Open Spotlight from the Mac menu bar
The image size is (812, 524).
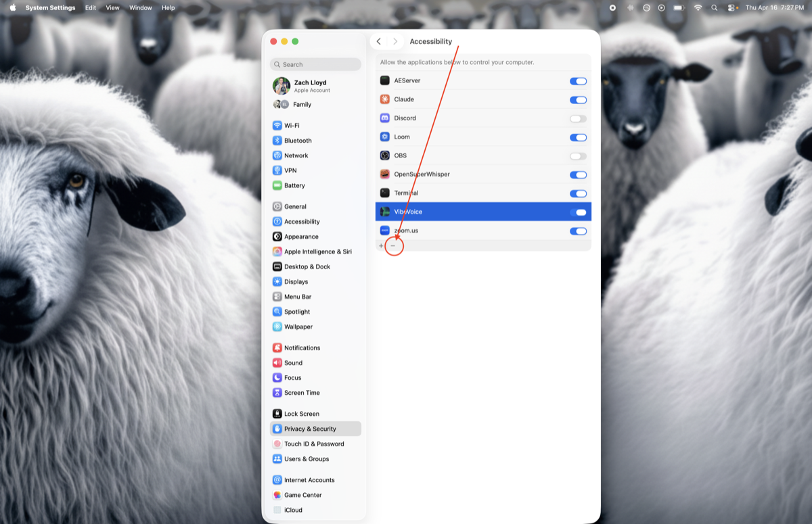click(714, 7)
